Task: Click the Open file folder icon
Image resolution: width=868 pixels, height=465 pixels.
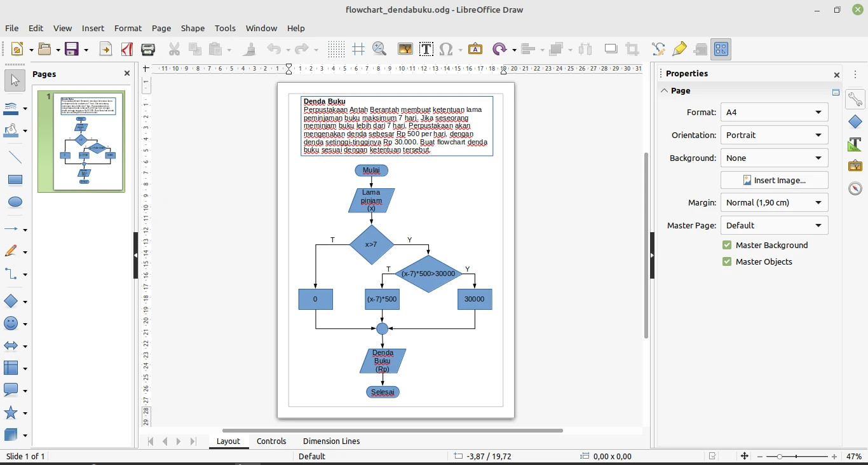Action: click(44, 49)
